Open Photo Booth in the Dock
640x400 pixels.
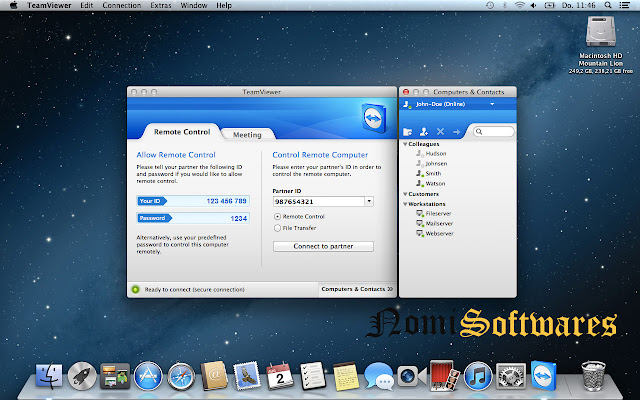click(x=444, y=375)
